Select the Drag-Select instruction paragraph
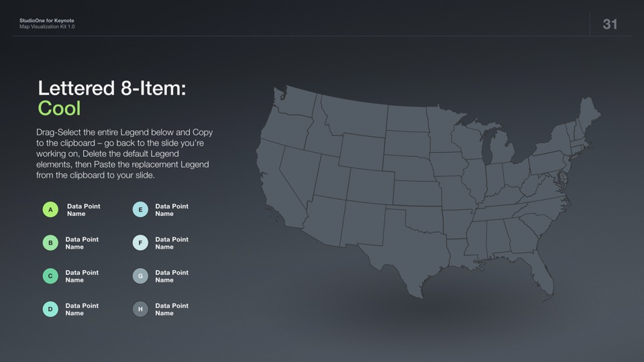 click(125, 154)
